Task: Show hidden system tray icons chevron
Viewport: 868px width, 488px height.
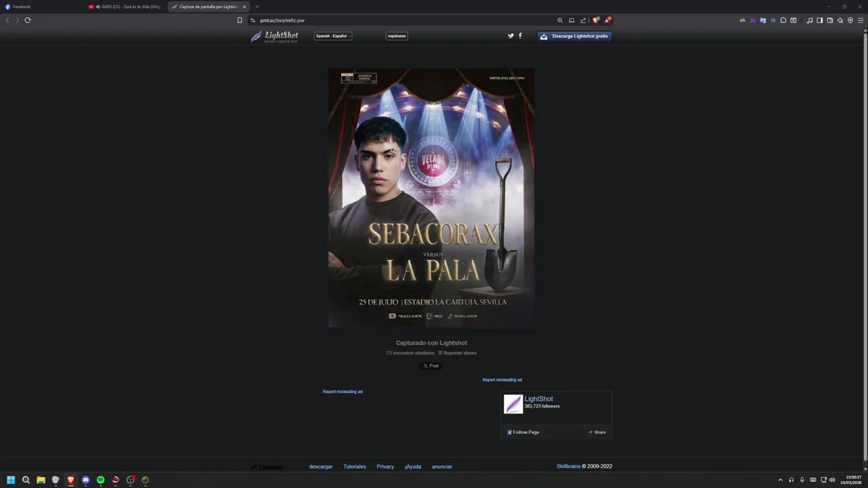Action: point(780,480)
